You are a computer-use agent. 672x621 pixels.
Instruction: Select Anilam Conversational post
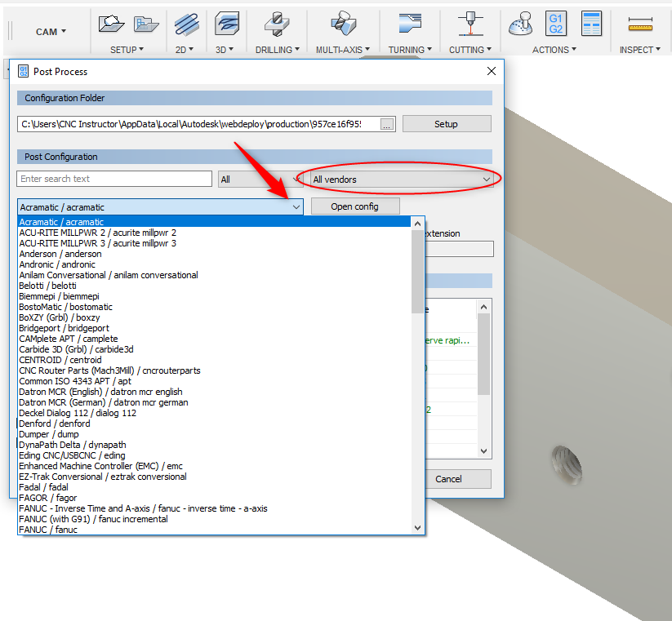pos(214,275)
